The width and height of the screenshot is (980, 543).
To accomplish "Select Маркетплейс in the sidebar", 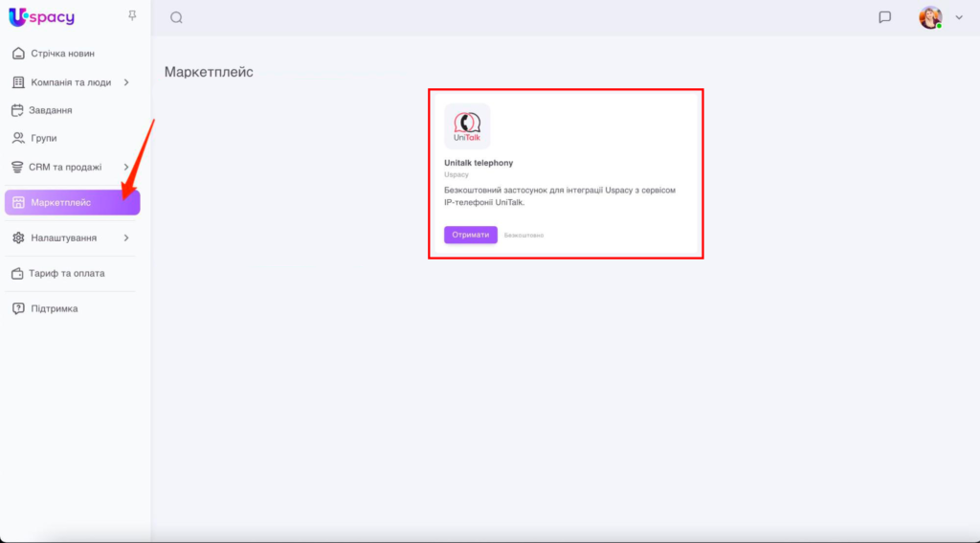I will coord(61,202).
